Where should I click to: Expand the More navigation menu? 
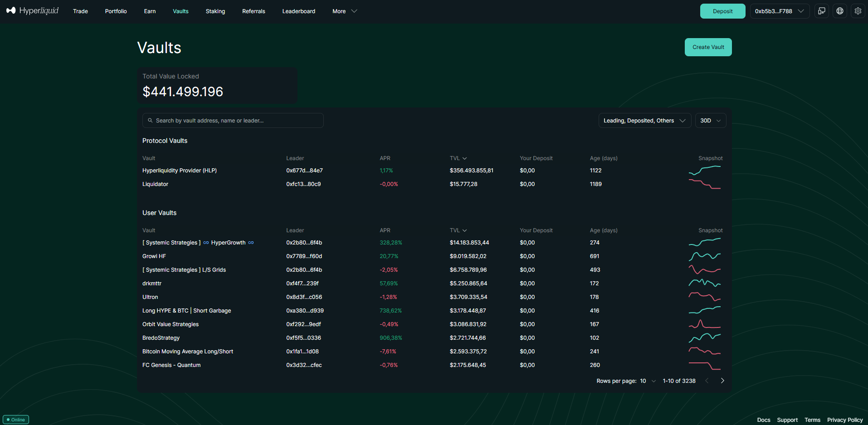tap(345, 11)
